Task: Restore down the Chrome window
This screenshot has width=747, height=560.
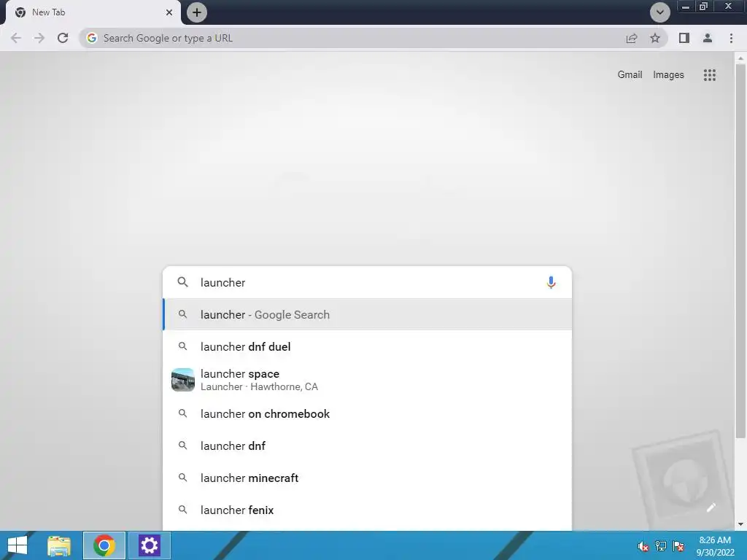Action: (x=704, y=7)
